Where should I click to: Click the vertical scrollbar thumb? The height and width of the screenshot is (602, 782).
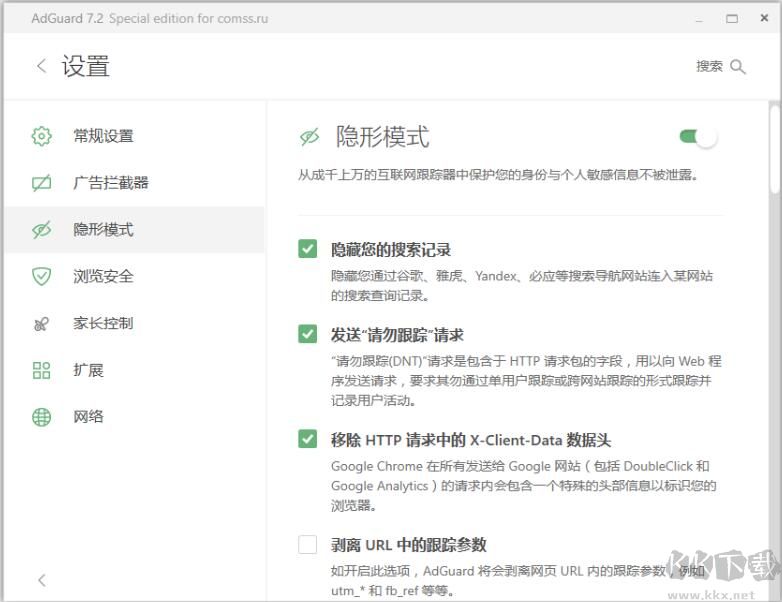click(x=774, y=149)
